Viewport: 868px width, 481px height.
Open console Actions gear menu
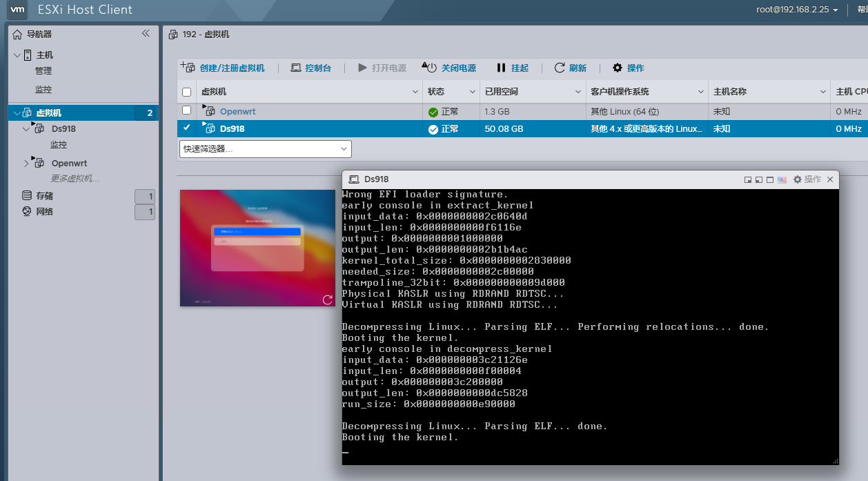[x=807, y=179]
